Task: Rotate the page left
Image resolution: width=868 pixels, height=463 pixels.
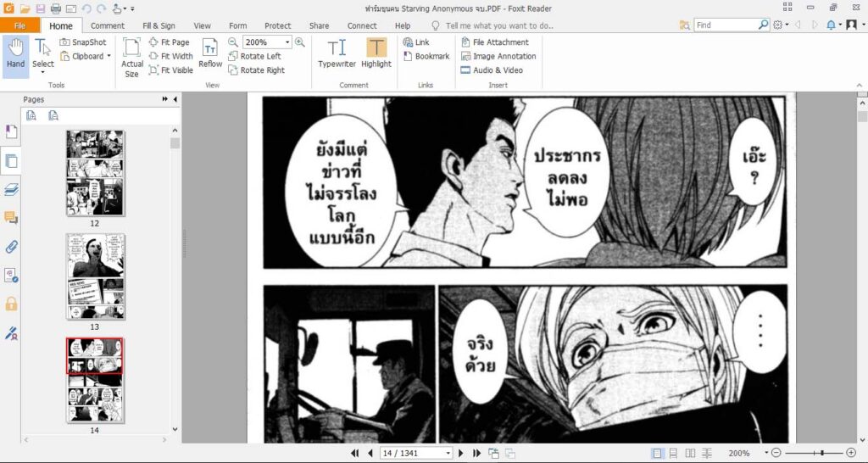Action: [254, 56]
